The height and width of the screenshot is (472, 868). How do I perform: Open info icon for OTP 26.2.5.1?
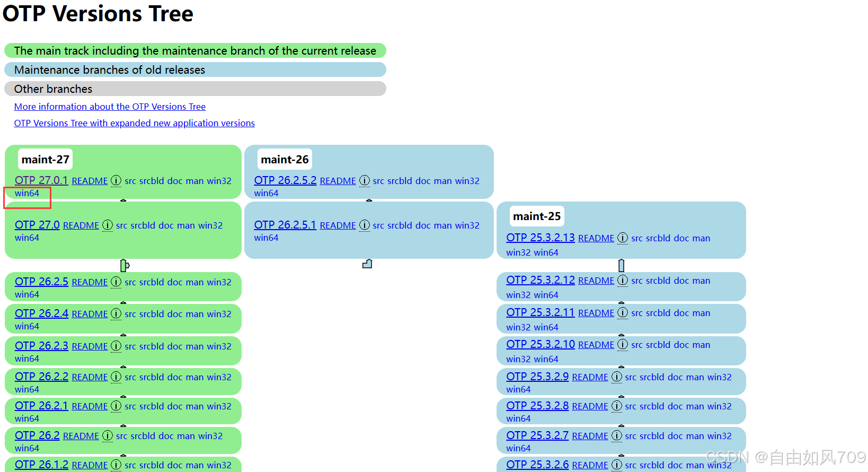point(365,225)
